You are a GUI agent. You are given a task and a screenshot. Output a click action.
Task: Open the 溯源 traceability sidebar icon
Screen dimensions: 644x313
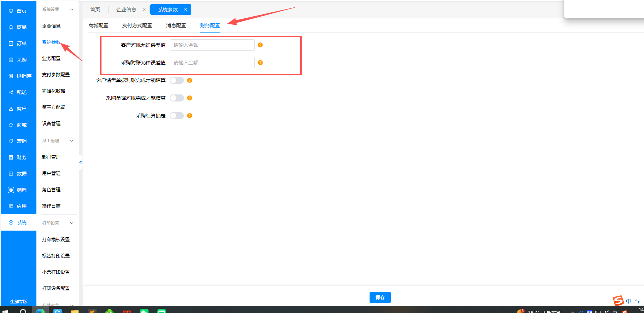pyautogui.click(x=11, y=190)
